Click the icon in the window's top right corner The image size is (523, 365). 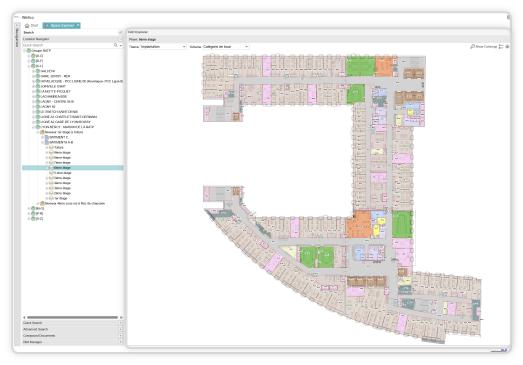(508, 17)
